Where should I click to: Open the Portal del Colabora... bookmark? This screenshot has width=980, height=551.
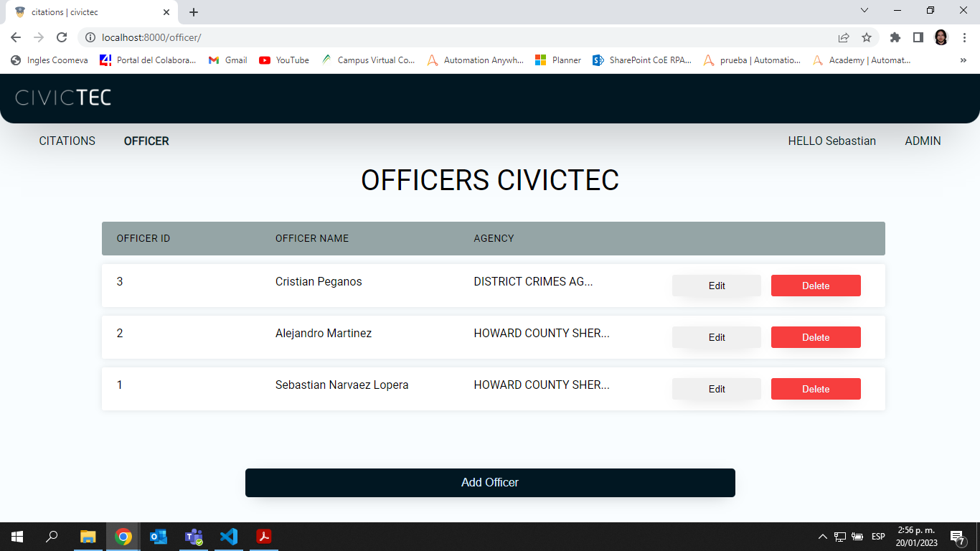[x=148, y=60]
